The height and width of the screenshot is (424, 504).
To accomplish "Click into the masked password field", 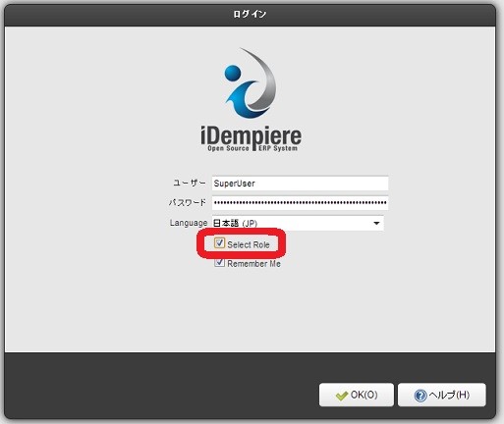I will coord(300,203).
